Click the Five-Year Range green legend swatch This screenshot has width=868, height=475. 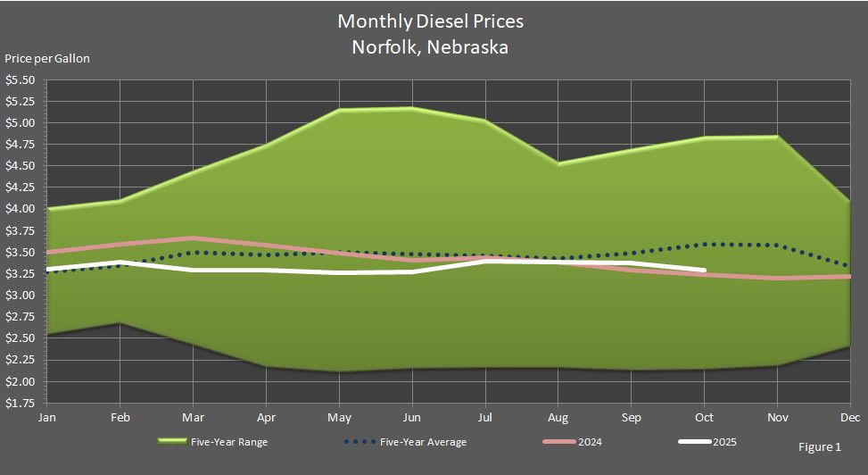point(174,441)
